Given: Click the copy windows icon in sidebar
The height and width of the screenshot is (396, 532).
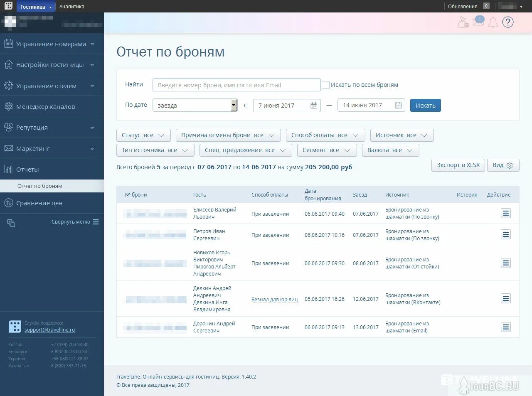Looking at the screenshot, I should coord(11,223).
